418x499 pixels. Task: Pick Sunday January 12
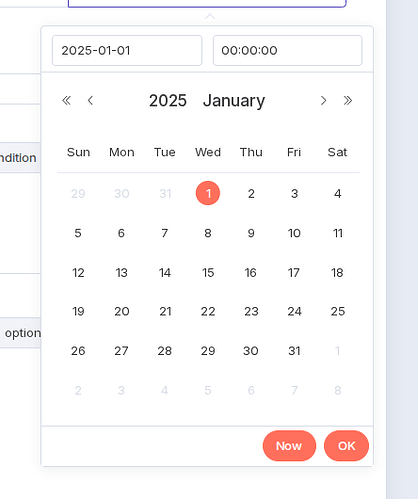tap(78, 272)
